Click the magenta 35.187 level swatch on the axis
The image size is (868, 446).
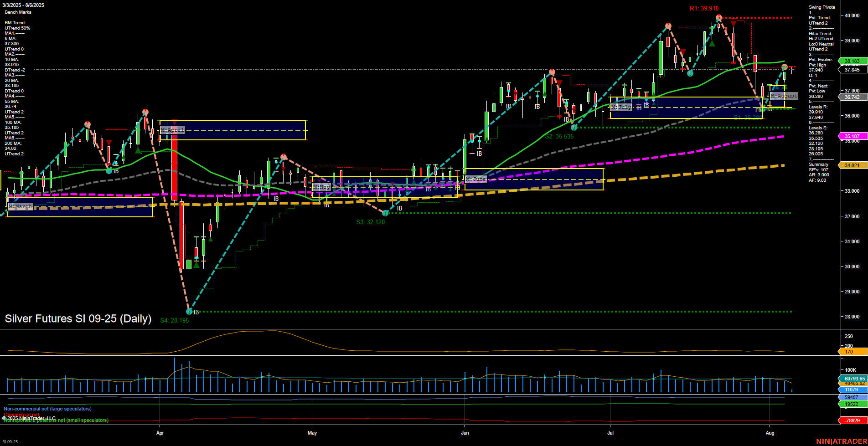pyautogui.click(x=852, y=136)
